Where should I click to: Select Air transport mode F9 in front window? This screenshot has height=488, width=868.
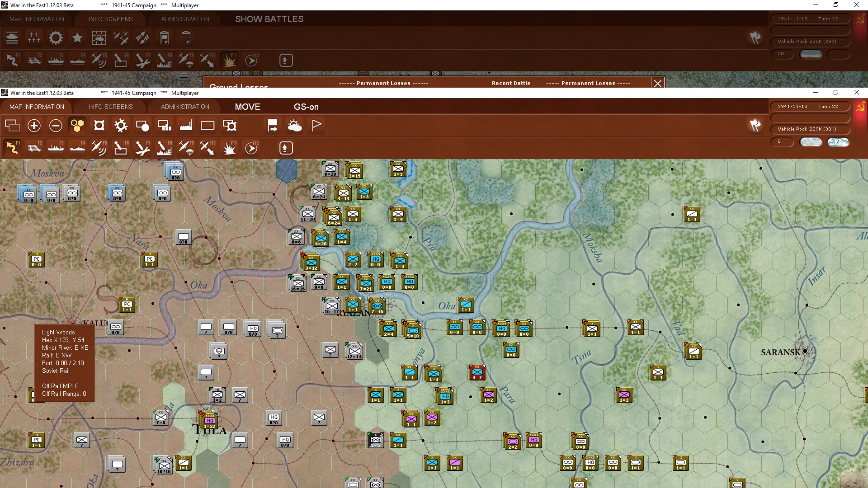point(186,148)
